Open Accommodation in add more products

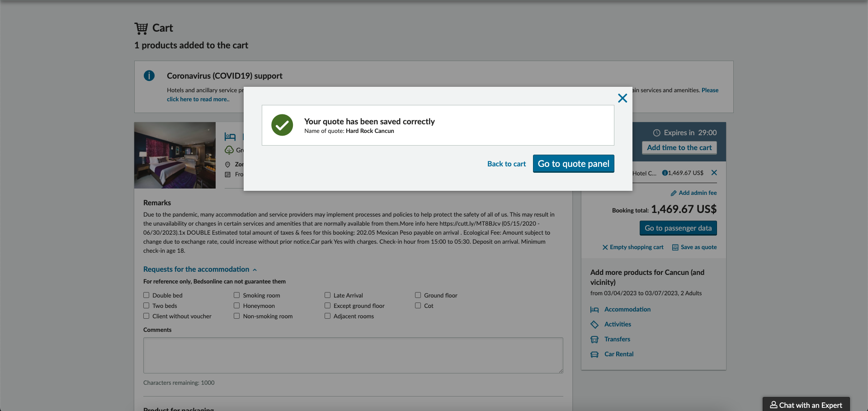point(627,309)
